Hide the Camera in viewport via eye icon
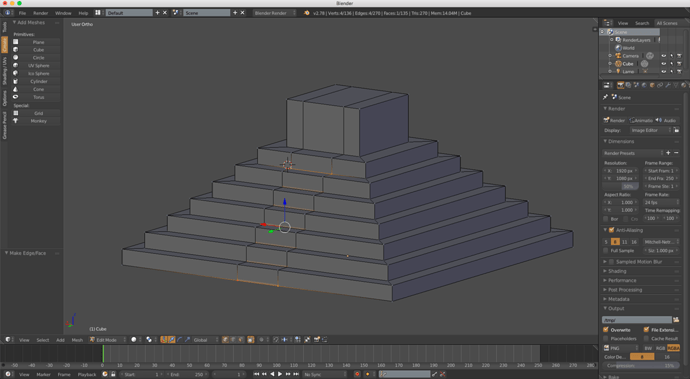The image size is (690, 379). coord(664,56)
